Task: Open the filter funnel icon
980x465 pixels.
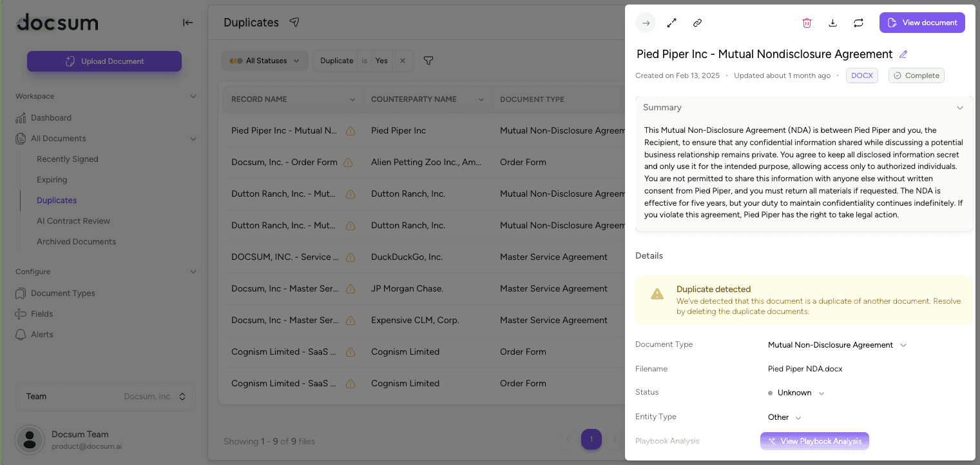Action: [428, 61]
